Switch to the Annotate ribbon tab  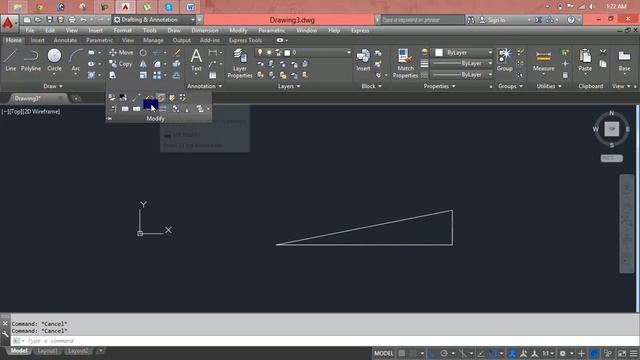coord(65,40)
